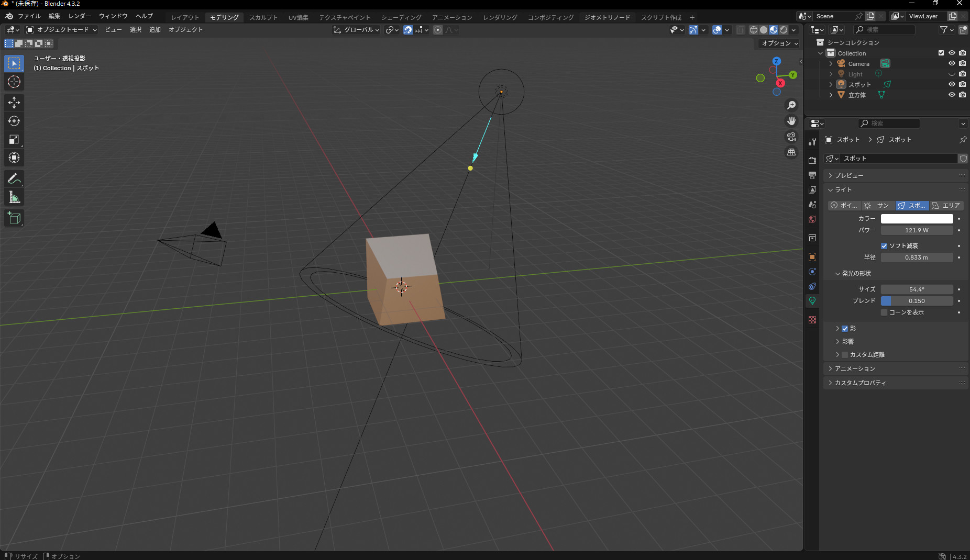
Task: Select the Move tool
Action: click(x=14, y=103)
